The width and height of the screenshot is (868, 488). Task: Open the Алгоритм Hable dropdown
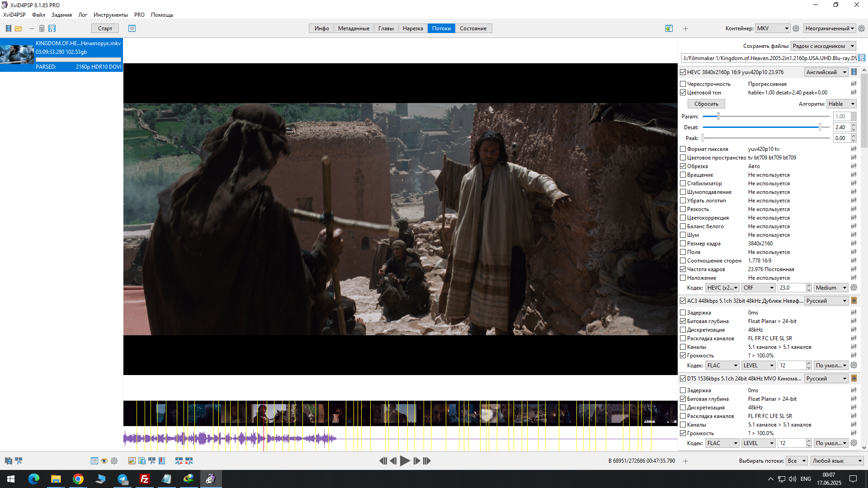click(x=841, y=104)
